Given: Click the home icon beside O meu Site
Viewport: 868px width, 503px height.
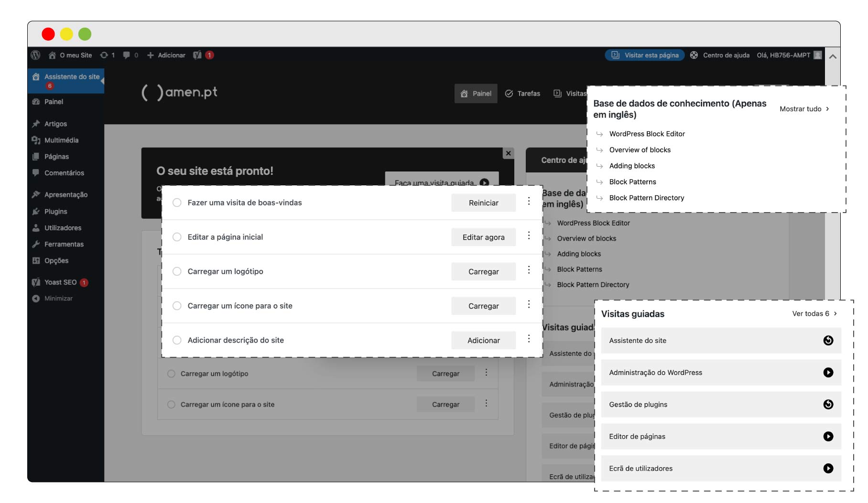Looking at the screenshot, I should click(x=52, y=55).
